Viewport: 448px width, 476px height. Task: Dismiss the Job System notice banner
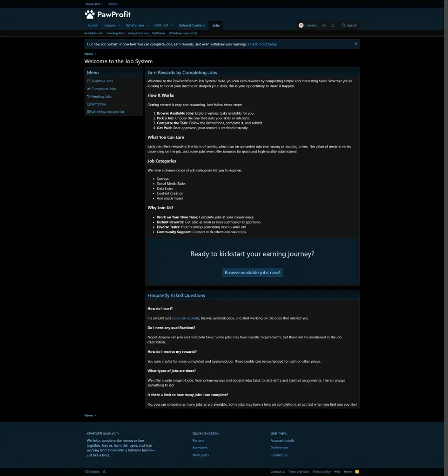356,44
